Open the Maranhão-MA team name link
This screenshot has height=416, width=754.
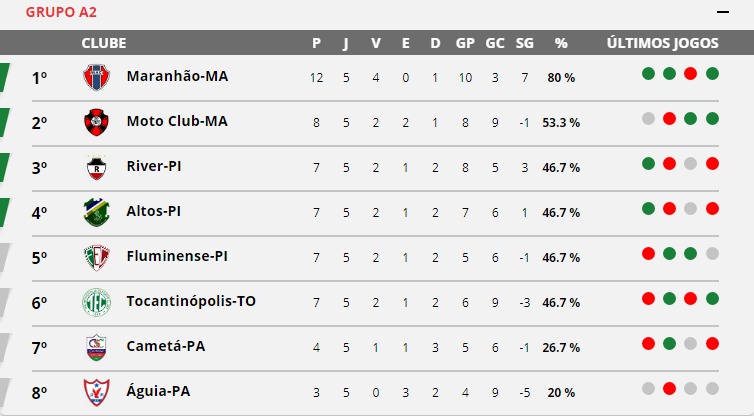pyautogui.click(x=177, y=76)
